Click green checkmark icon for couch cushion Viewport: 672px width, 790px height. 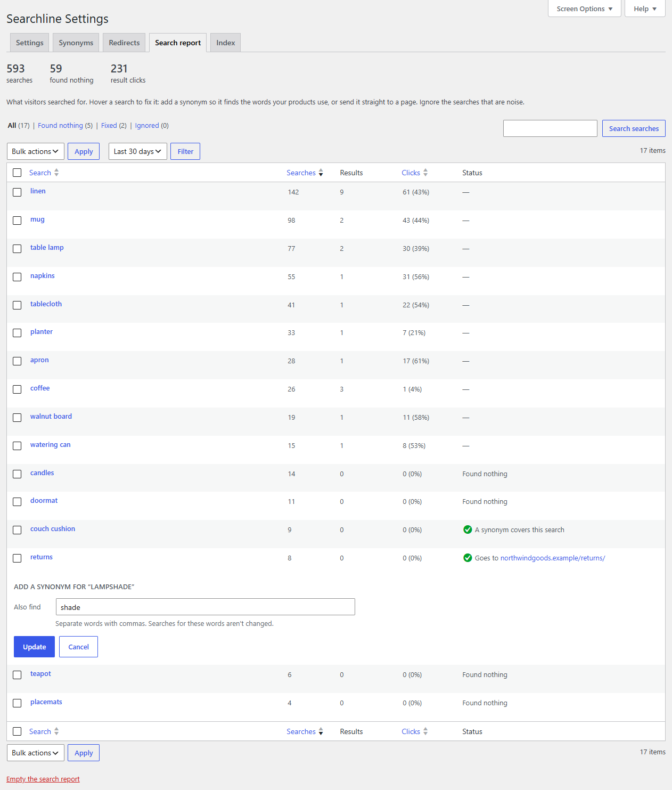click(x=468, y=530)
